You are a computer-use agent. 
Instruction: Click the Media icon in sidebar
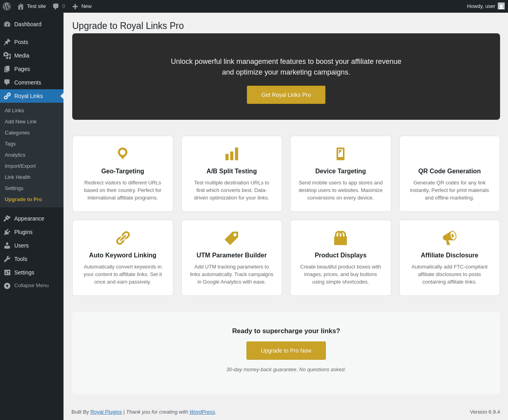pos(7,56)
